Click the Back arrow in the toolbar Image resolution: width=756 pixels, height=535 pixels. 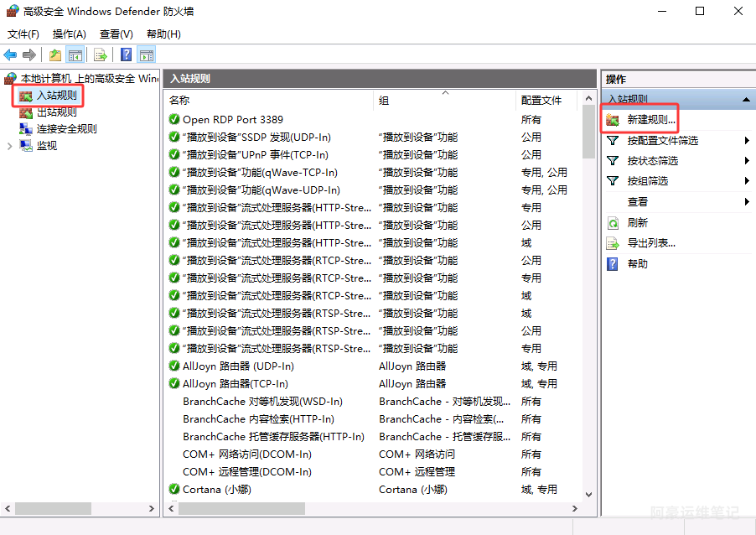[x=10, y=55]
